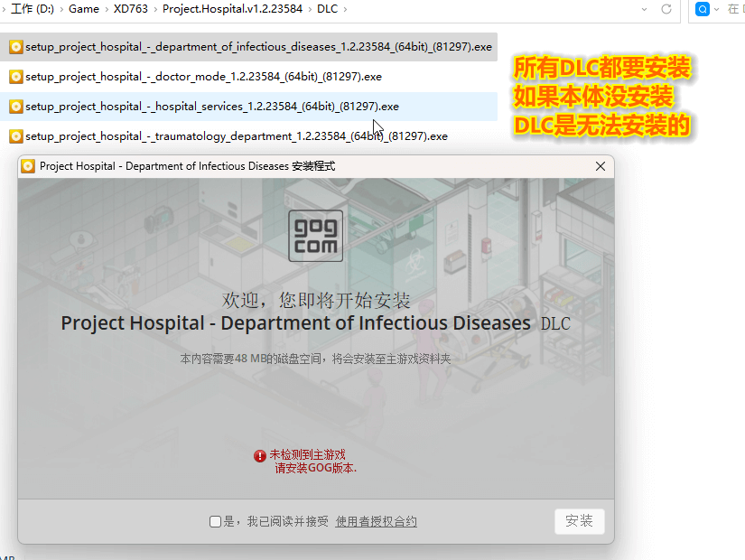
Task: Click the GOG.com logo in installer
Action: (x=315, y=236)
